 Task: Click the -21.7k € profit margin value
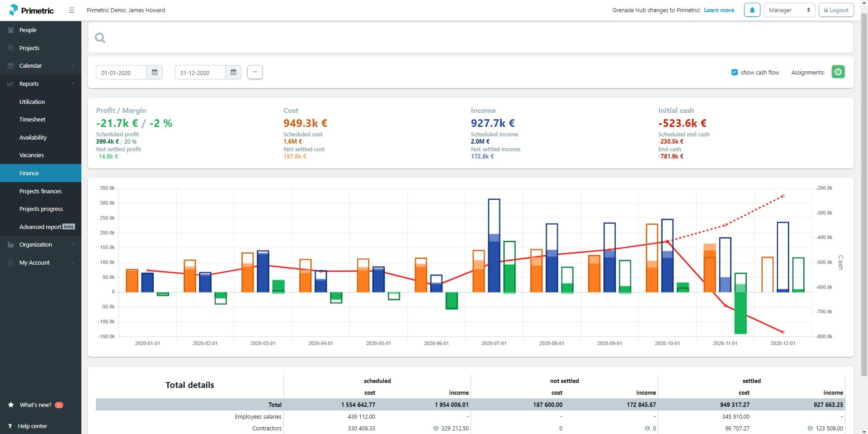(x=134, y=123)
